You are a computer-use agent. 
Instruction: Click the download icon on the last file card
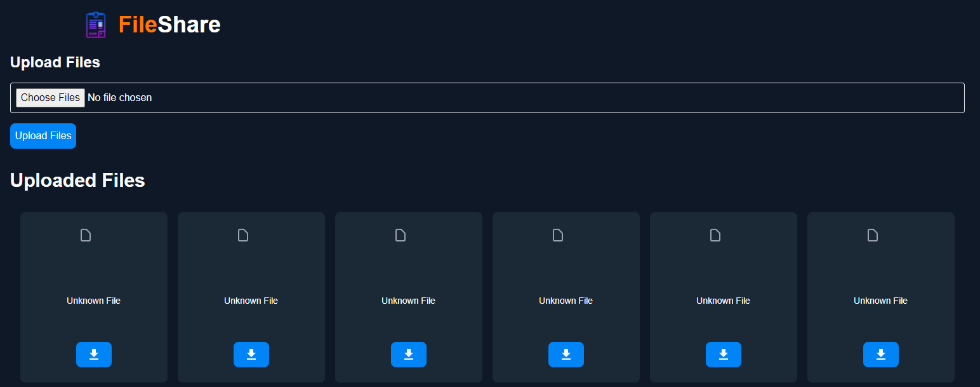880,355
